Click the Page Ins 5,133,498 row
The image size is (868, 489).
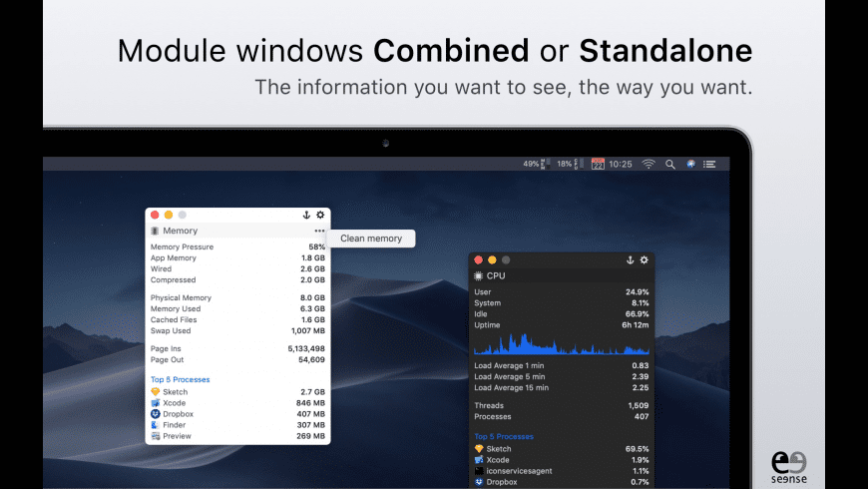pyautogui.click(x=237, y=348)
